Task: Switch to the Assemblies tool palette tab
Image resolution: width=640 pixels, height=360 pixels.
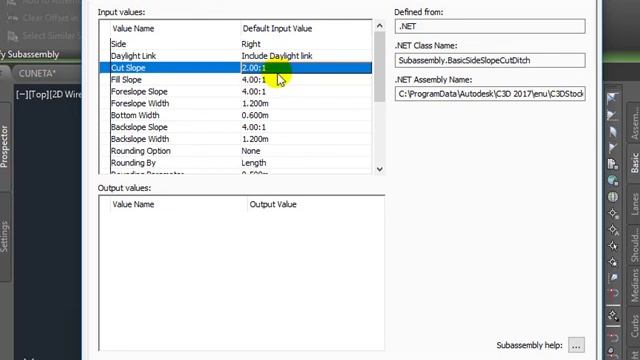Action: point(634,122)
